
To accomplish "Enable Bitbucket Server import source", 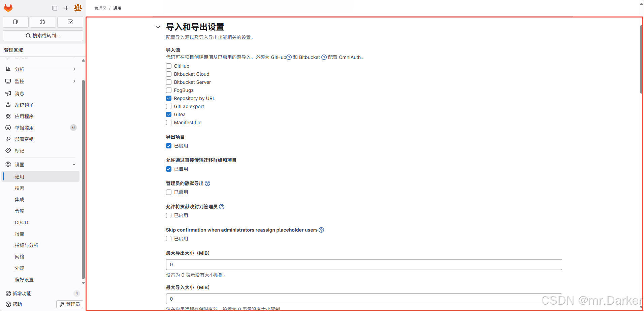I will [x=169, y=82].
